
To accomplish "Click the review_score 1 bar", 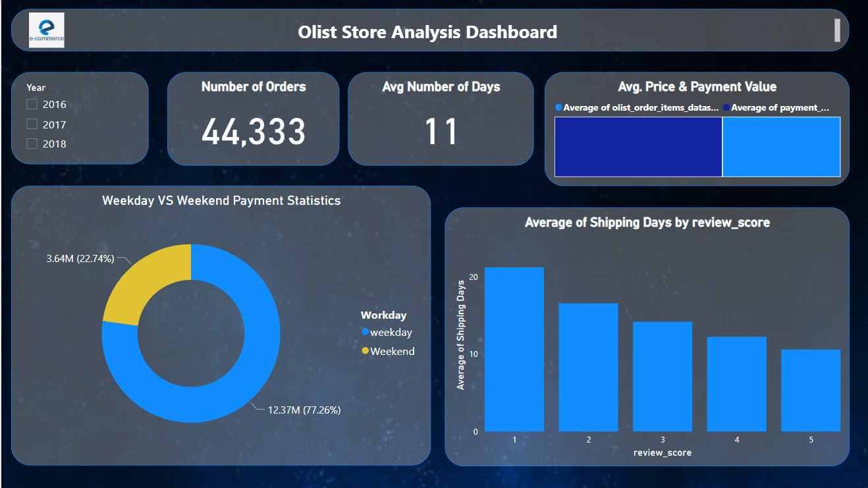I will 514,349.
